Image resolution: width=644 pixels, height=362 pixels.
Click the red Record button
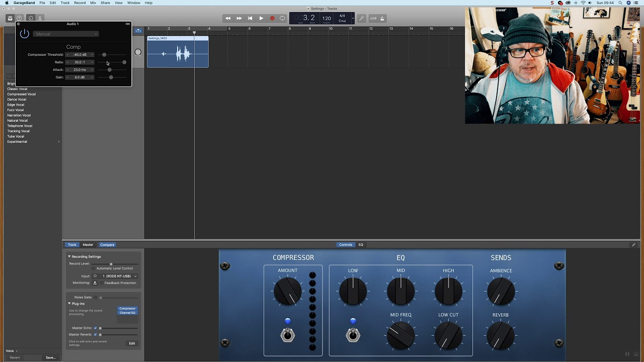point(272,18)
